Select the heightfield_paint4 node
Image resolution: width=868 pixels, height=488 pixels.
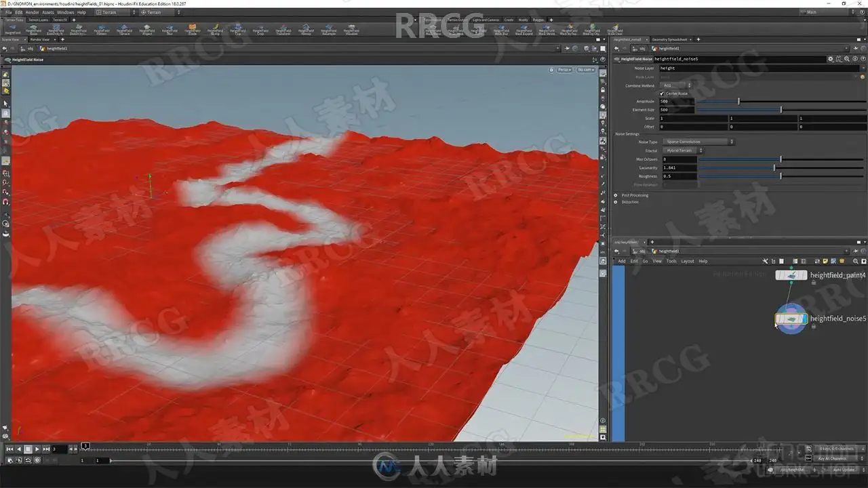click(x=791, y=275)
